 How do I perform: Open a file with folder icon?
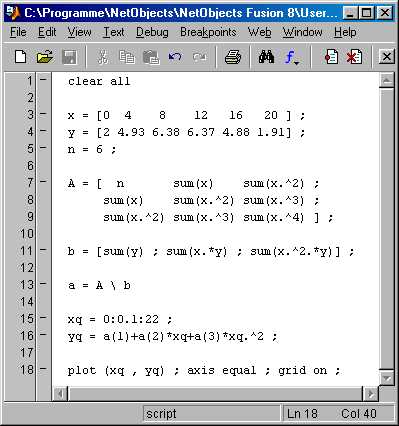tap(45, 57)
